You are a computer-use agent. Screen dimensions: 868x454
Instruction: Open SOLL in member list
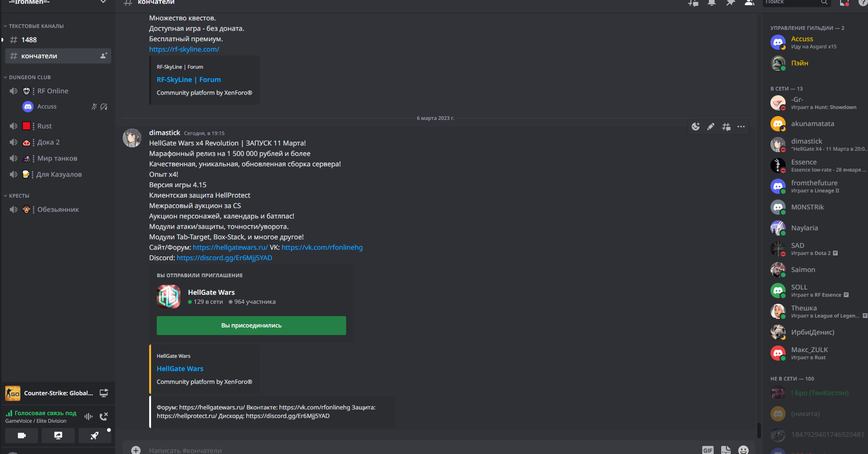click(x=817, y=291)
